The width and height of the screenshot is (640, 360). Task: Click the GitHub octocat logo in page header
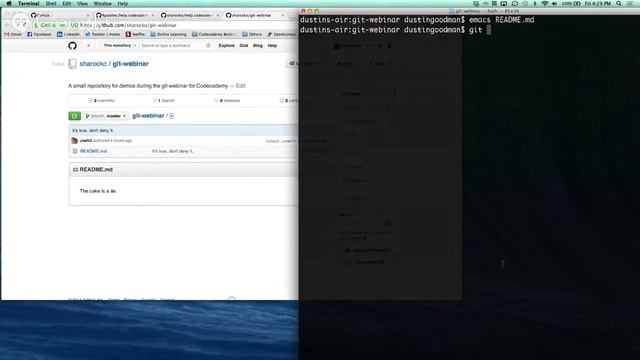tap(73, 46)
